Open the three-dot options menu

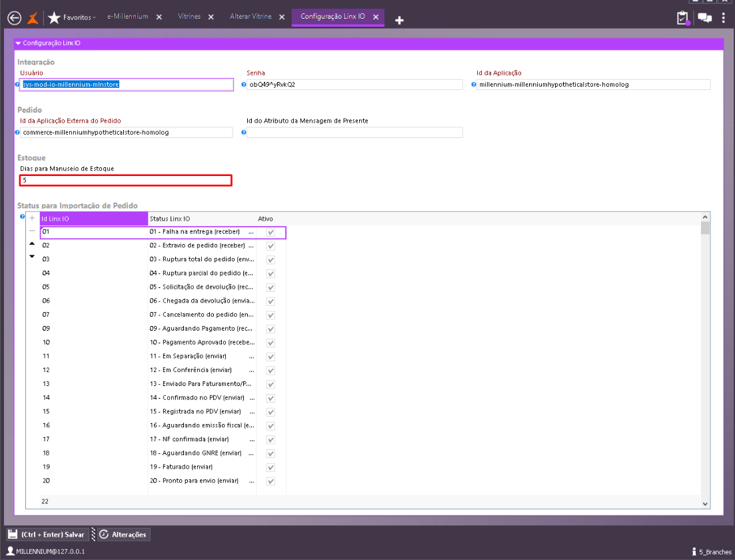[x=723, y=18]
